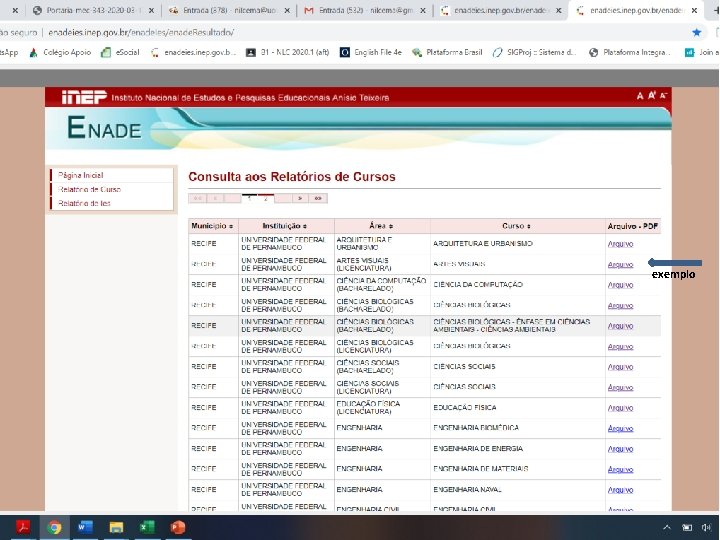Click the browser address bar URL
This screenshot has width=720, height=540.
point(141,32)
